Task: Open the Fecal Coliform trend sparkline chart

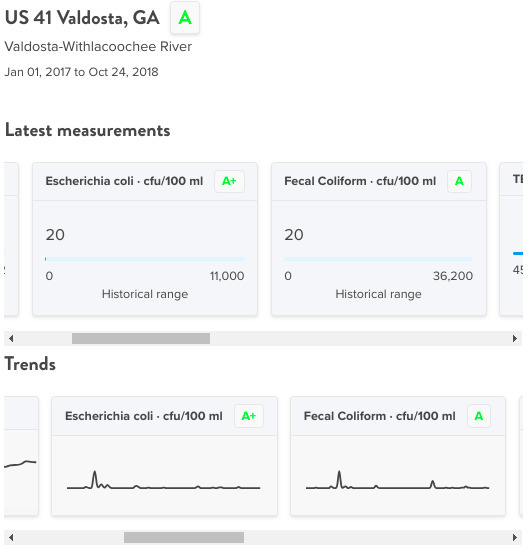Action: click(x=398, y=480)
